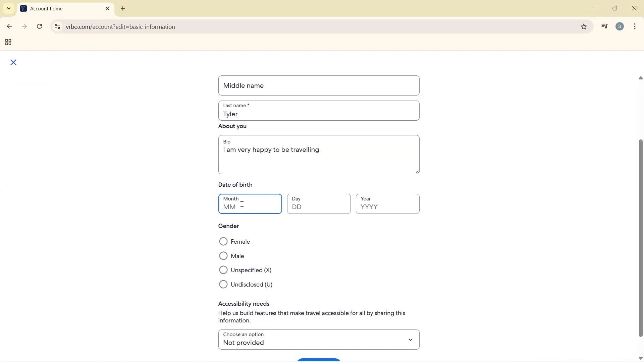Open the media controls icon
The height and width of the screenshot is (362, 644).
604,26
